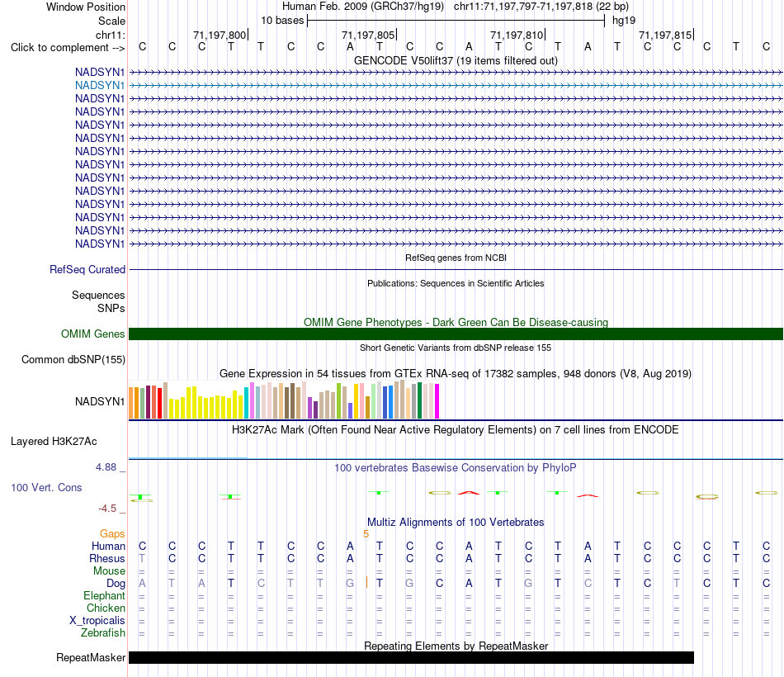
Task: Click the hg19 label beside scale bar
Action: tap(624, 21)
